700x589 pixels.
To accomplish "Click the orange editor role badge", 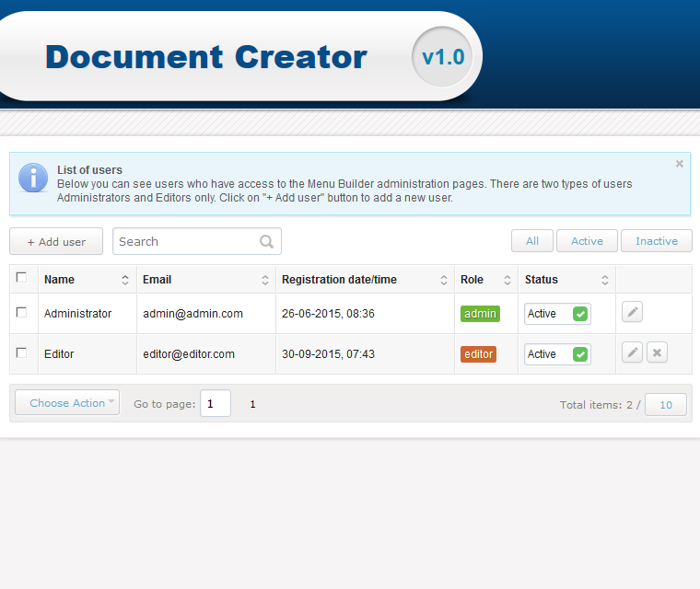I will [478, 354].
